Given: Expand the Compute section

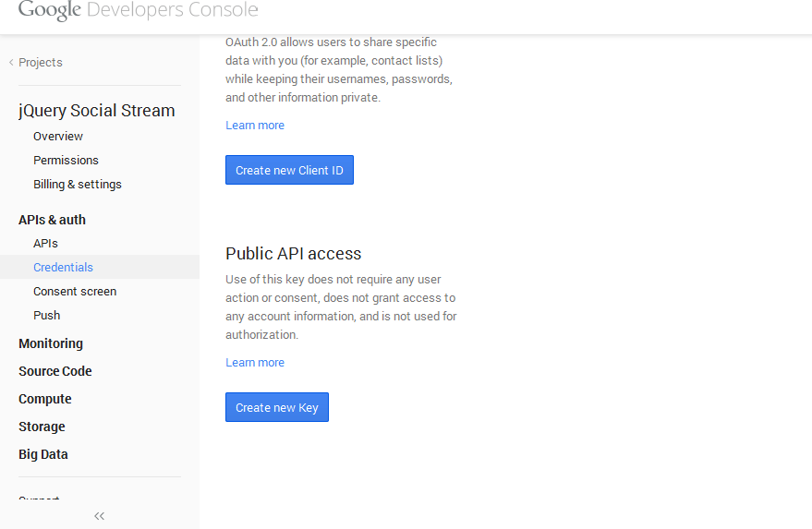Looking at the screenshot, I should 45,399.
